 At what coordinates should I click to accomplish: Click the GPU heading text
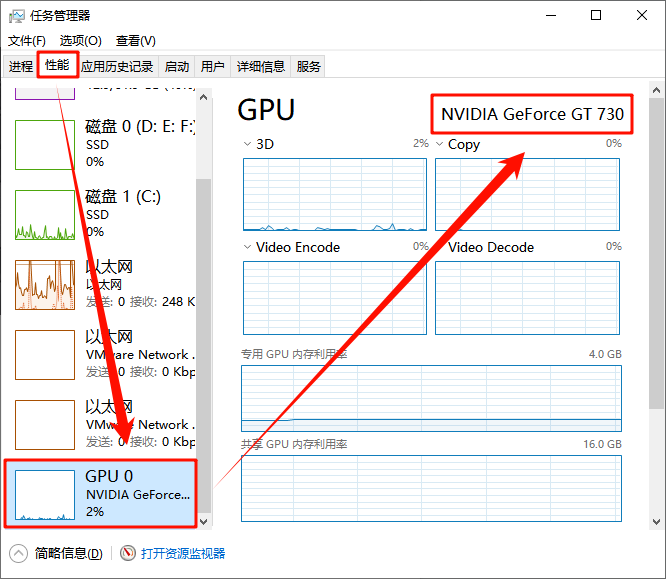[x=266, y=110]
